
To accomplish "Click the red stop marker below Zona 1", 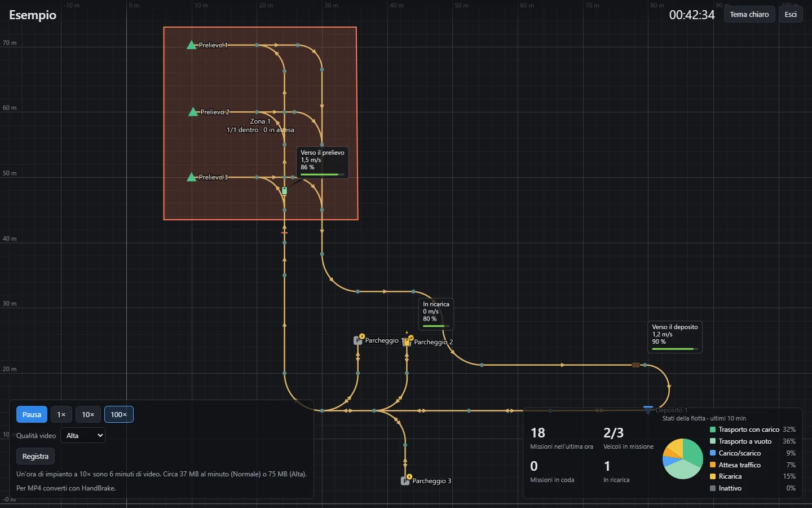I will click(284, 233).
